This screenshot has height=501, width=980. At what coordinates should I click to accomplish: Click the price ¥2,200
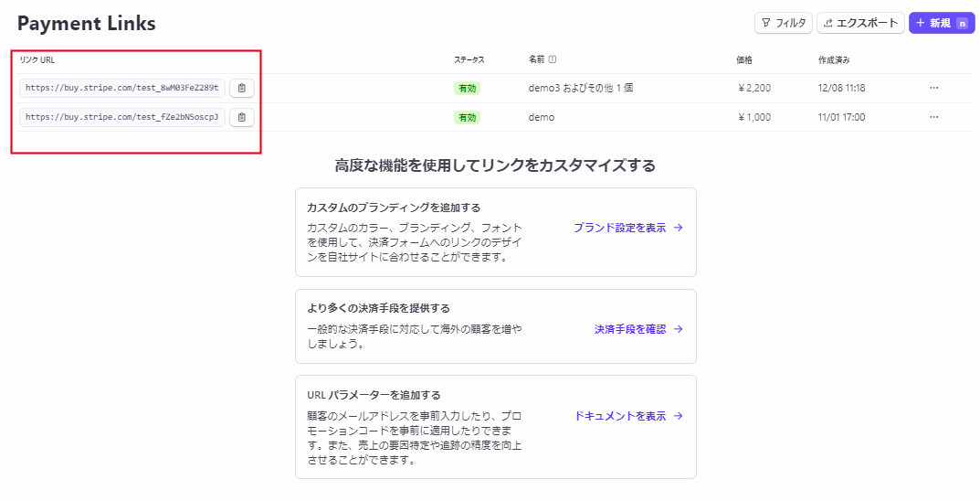pyautogui.click(x=753, y=88)
